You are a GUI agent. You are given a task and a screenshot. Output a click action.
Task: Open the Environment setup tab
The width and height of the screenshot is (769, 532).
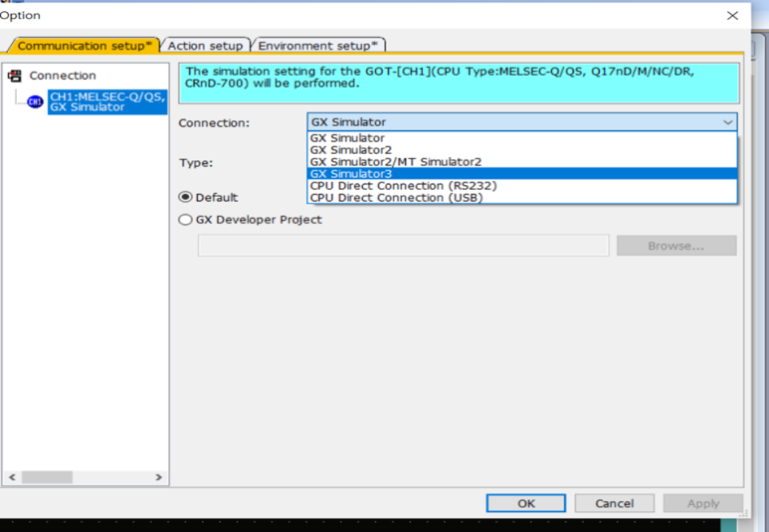(317, 46)
